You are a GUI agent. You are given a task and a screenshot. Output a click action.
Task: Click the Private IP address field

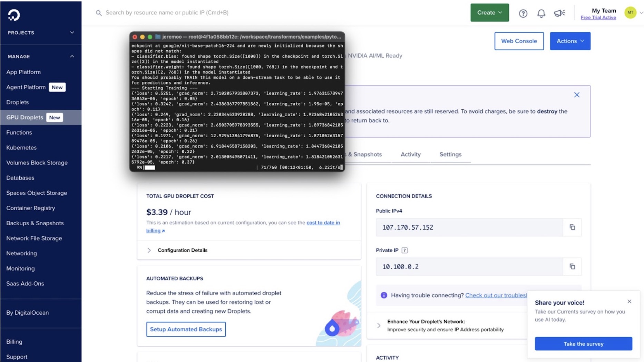click(x=469, y=267)
